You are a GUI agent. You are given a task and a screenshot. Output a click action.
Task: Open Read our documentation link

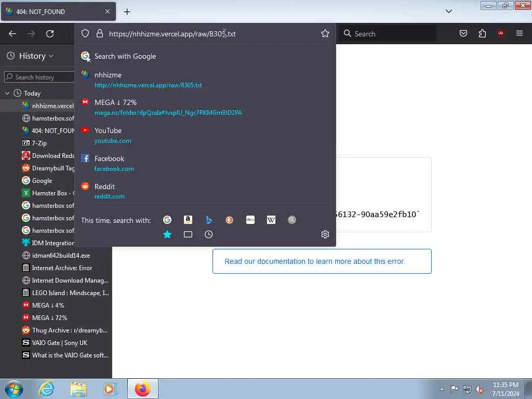[x=322, y=261]
